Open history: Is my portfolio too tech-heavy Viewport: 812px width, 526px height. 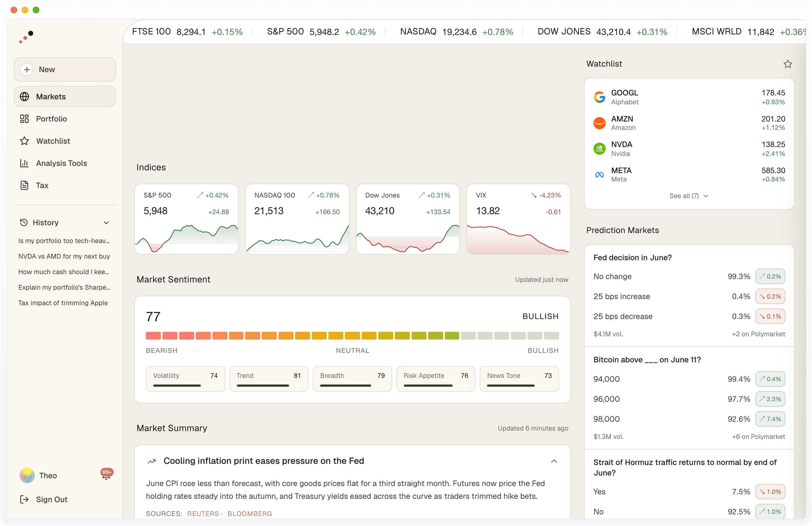(64, 241)
